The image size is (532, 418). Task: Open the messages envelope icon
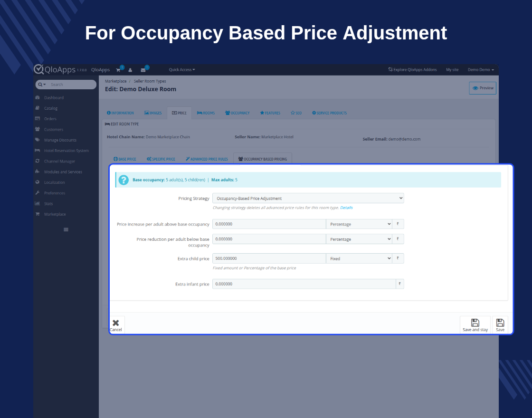143,70
